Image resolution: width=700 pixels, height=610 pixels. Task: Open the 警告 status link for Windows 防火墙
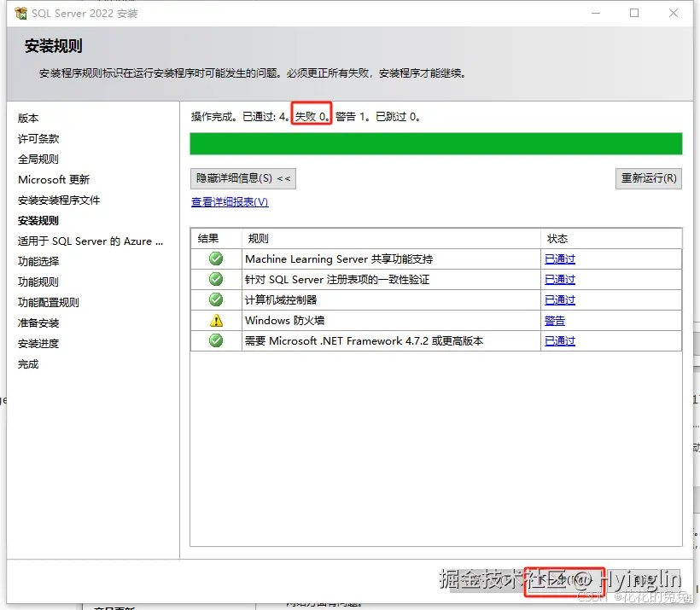(555, 321)
